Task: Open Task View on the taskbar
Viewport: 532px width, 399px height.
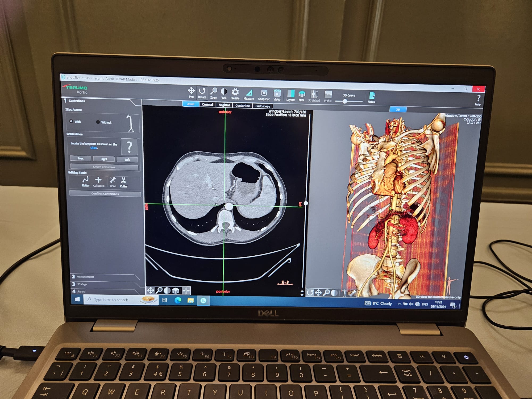Action: click(x=165, y=300)
